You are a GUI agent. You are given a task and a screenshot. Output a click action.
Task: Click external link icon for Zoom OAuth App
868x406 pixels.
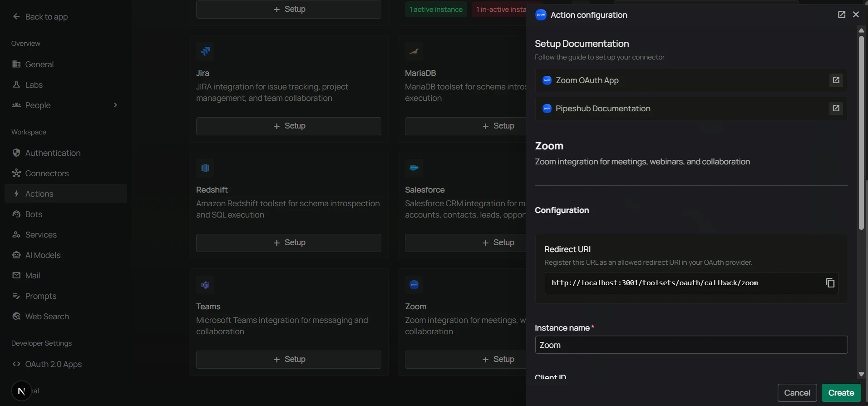pos(836,80)
